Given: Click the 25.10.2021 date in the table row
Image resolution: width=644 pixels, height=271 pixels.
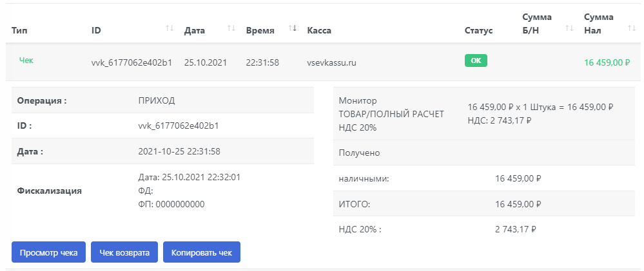Looking at the screenshot, I should pyautogui.click(x=205, y=62).
